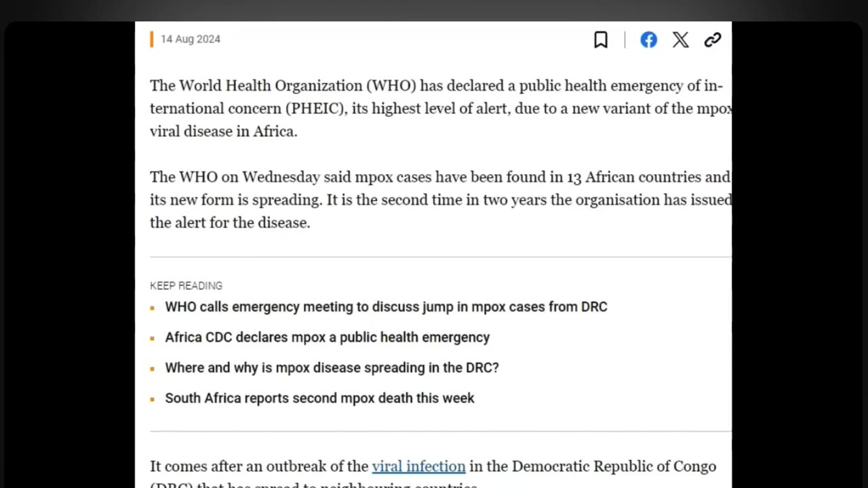868x488 pixels.
Task: Copy the article link with the chain icon
Action: (713, 40)
